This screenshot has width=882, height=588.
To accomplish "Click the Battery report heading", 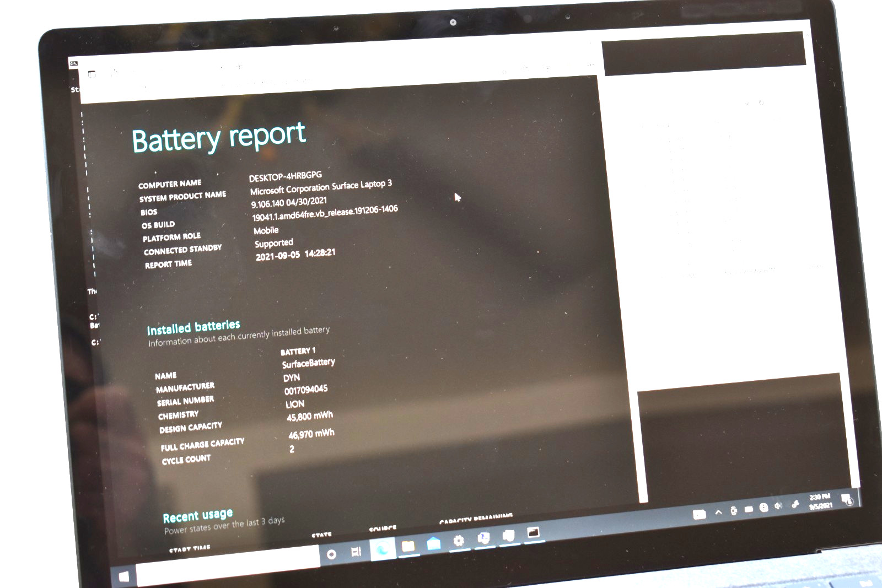I will 219,137.
